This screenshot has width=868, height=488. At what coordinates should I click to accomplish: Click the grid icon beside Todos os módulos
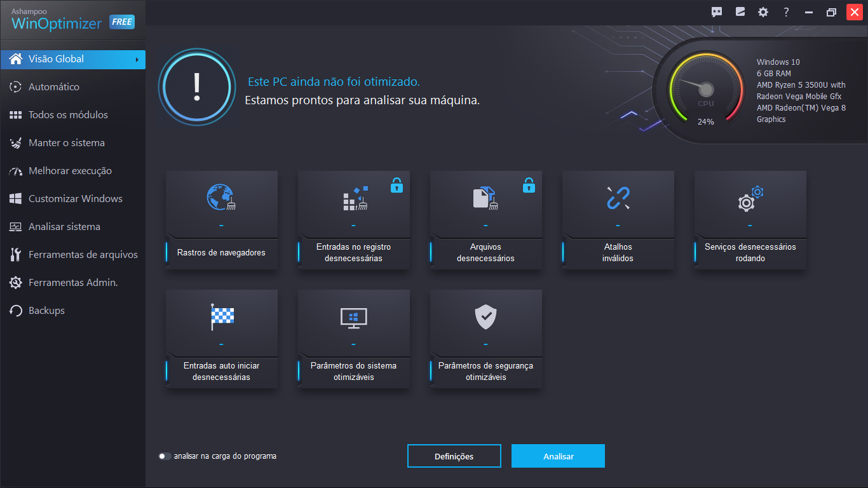coord(16,115)
